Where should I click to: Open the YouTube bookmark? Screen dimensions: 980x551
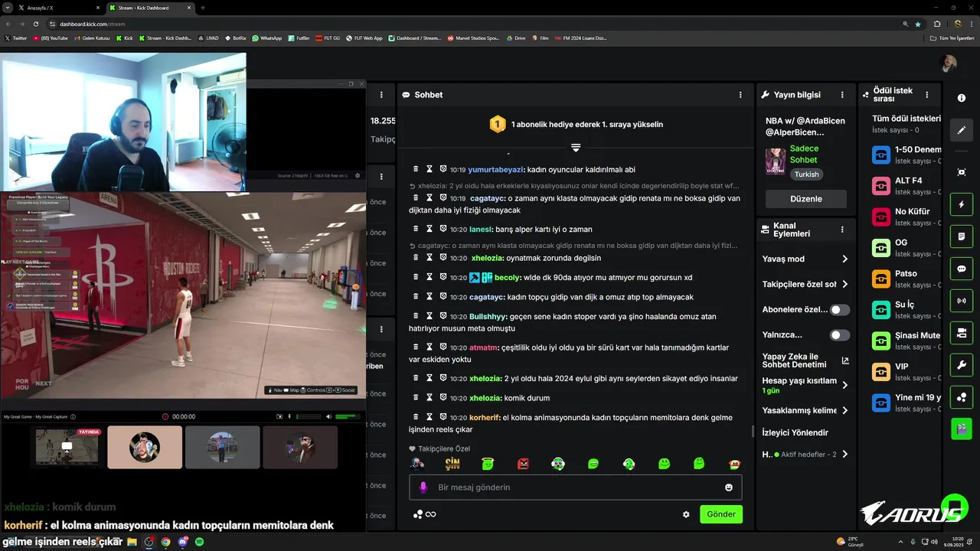[x=51, y=37]
